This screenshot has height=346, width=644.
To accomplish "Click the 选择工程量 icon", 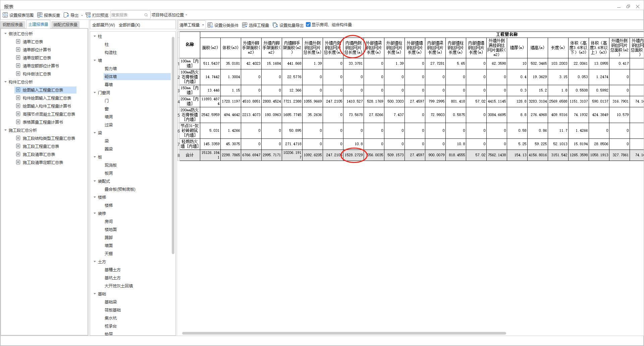I will [245, 25].
